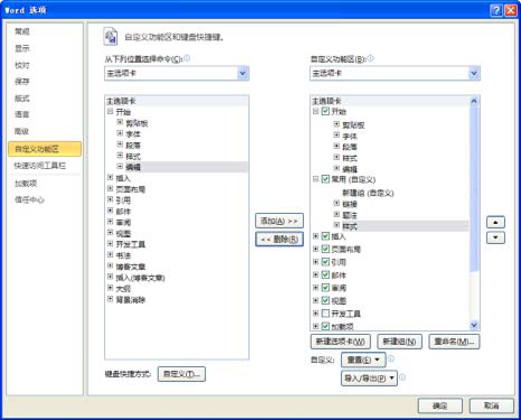Expand 页面布局 node in choose-commands list
The width and height of the screenshot is (521, 420).
pyautogui.click(x=110, y=189)
